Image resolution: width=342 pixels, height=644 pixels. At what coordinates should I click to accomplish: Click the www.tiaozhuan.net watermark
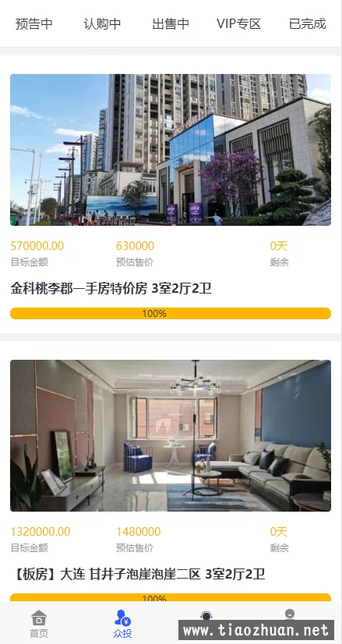point(256,630)
